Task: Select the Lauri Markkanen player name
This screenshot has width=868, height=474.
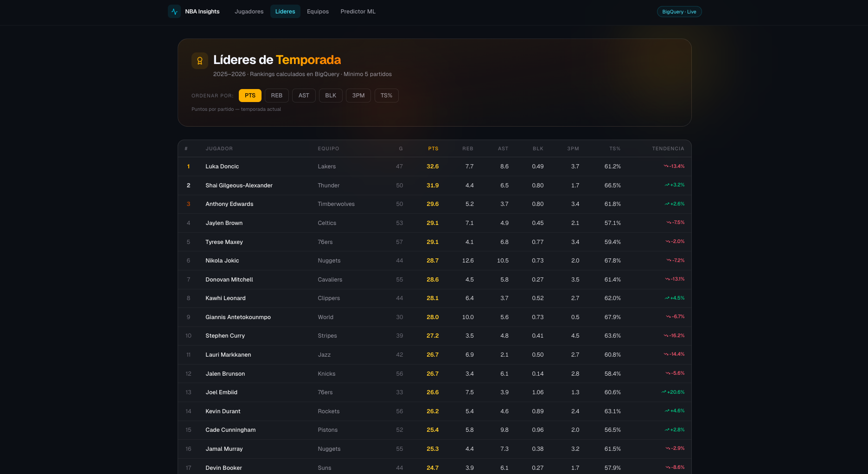Action: click(x=228, y=355)
